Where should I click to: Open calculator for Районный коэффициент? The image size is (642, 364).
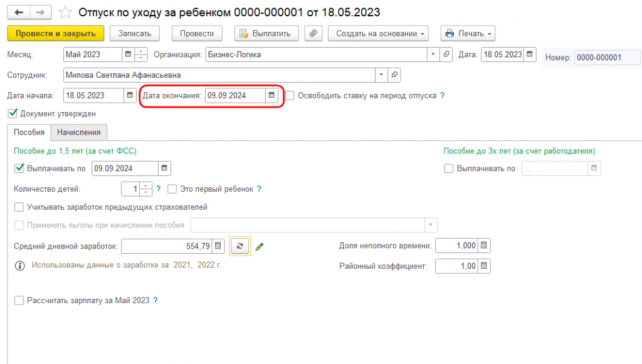click(484, 266)
